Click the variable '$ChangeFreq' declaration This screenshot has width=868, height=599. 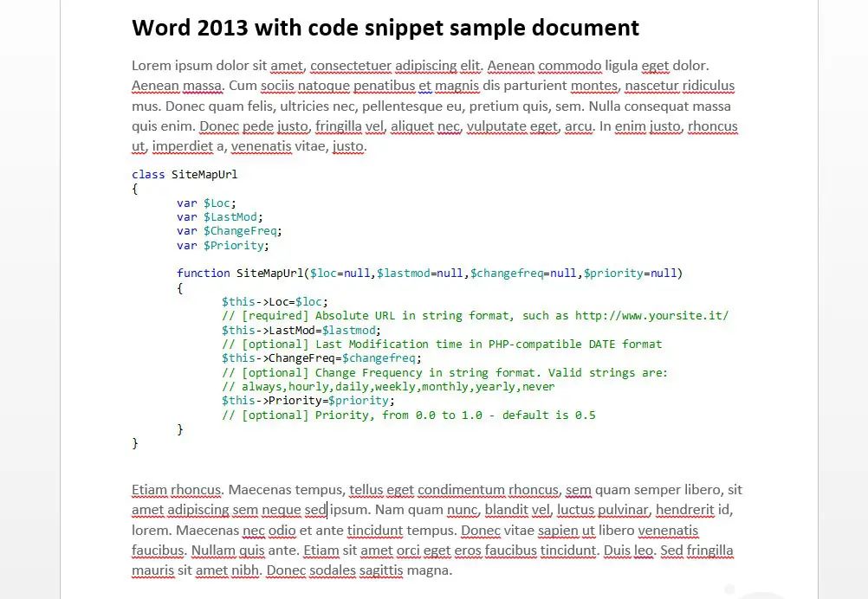[241, 230]
